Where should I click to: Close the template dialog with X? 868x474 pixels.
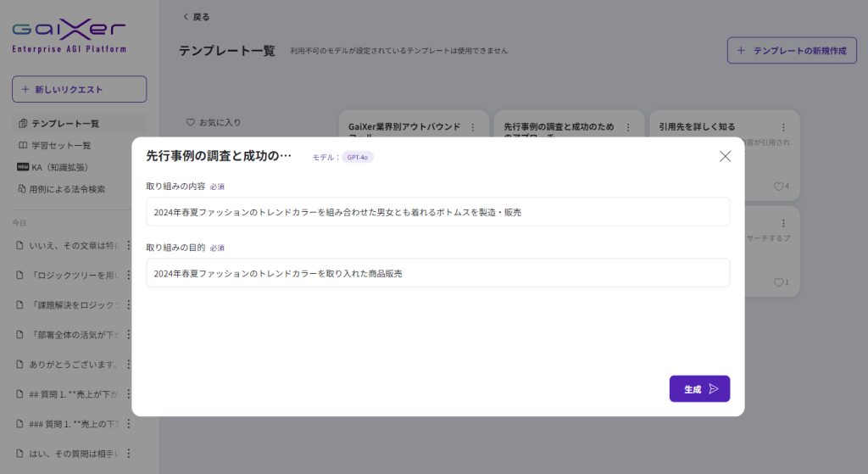point(725,156)
